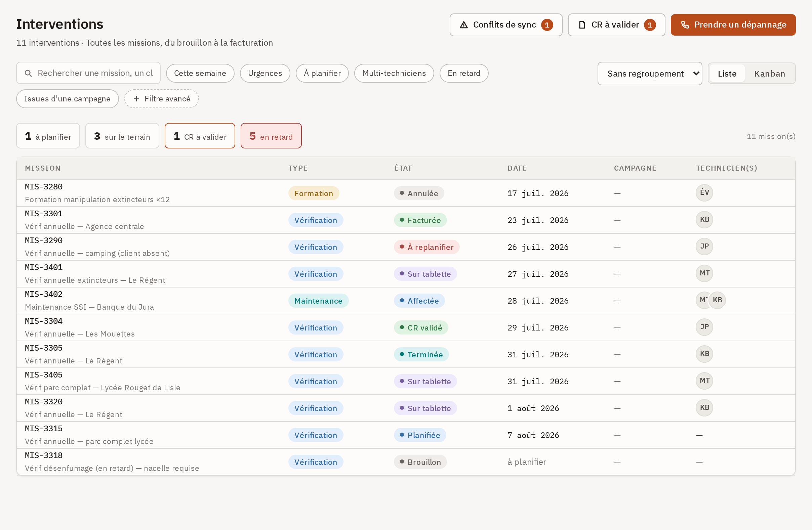
Task: Click JP avatar on MIS-3304 row
Action: coord(704,327)
